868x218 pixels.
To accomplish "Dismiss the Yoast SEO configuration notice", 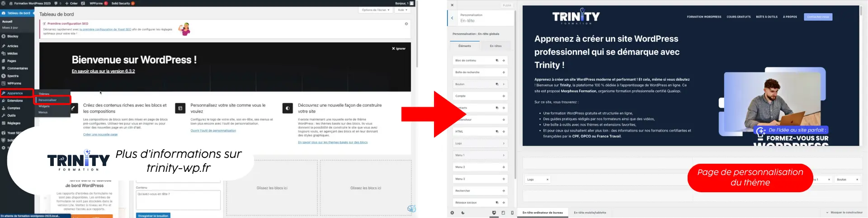I will point(406,24).
